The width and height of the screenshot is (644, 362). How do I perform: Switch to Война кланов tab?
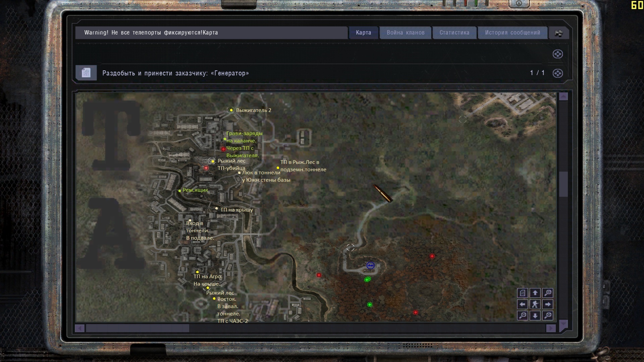405,33
